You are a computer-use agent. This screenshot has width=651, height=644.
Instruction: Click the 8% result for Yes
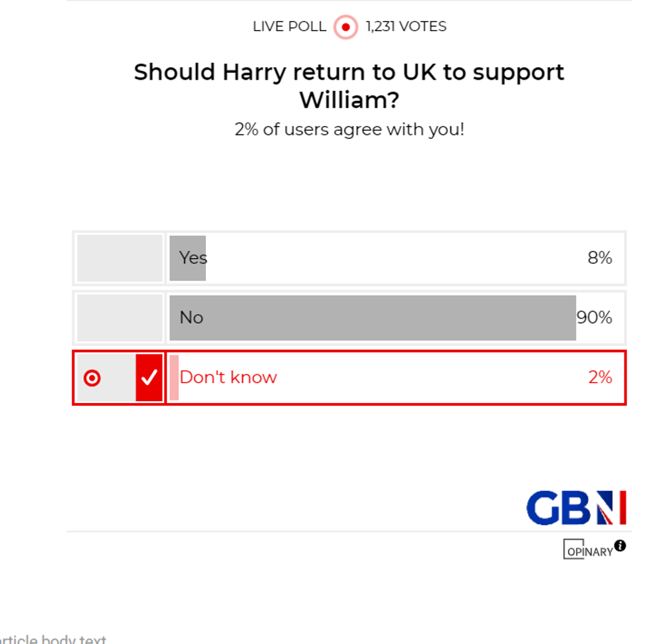pyautogui.click(x=599, y=258)
